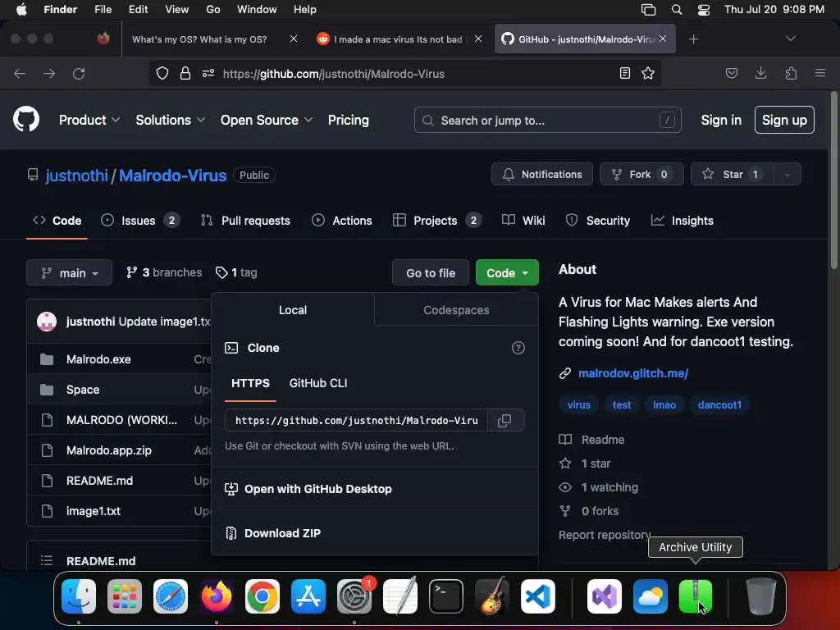Open the Firefox extensions icon

(791, 73)
